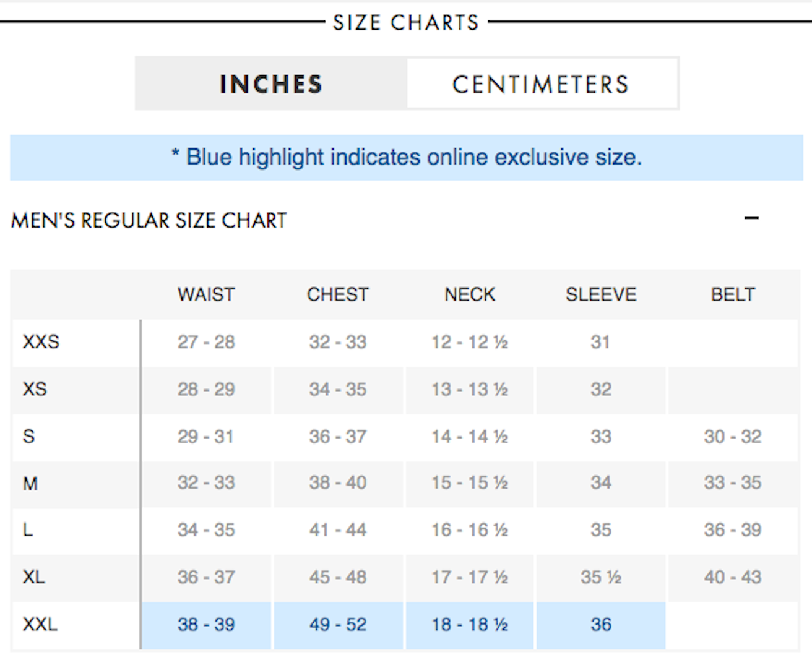Click the highlighted XXL waist 38 - 39 cell
Image resolution: width=812 pixels, height=668 pixels.
tap(206, 625)
